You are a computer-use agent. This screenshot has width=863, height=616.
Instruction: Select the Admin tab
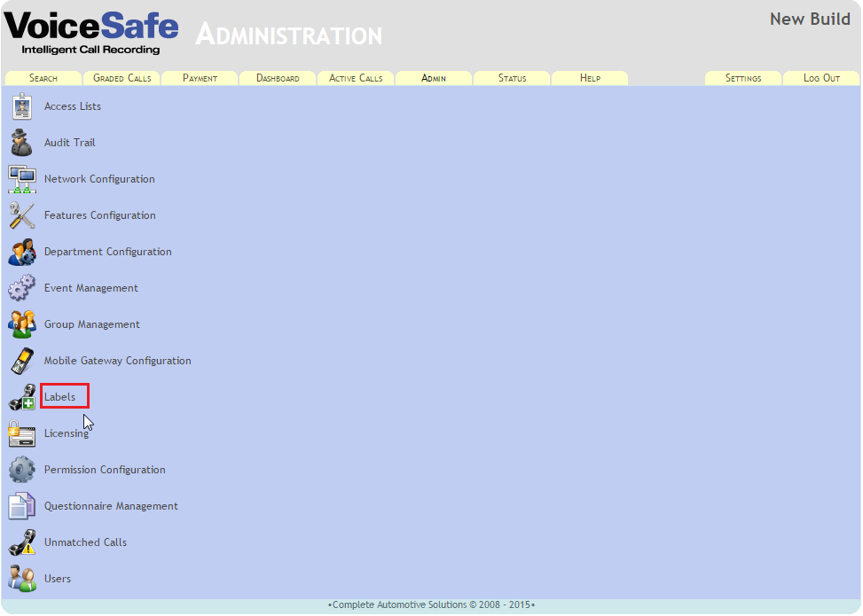click(434, 78)
